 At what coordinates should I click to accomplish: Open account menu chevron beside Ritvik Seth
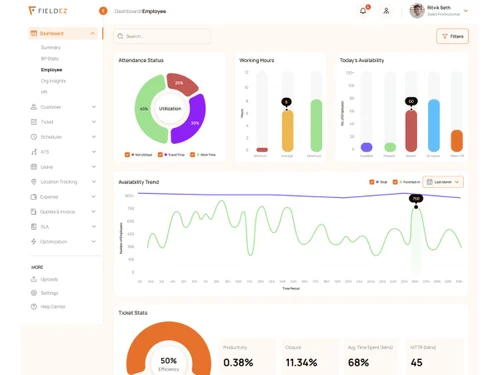click(466, 11)
